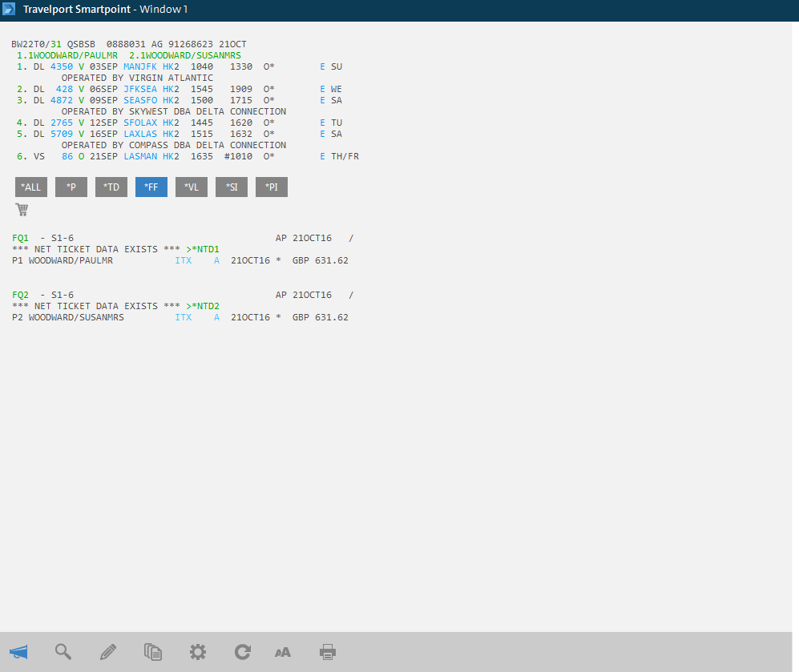Click the MANJFK city pair
Viewport: 799px width, 672px height.
(140, 66)
